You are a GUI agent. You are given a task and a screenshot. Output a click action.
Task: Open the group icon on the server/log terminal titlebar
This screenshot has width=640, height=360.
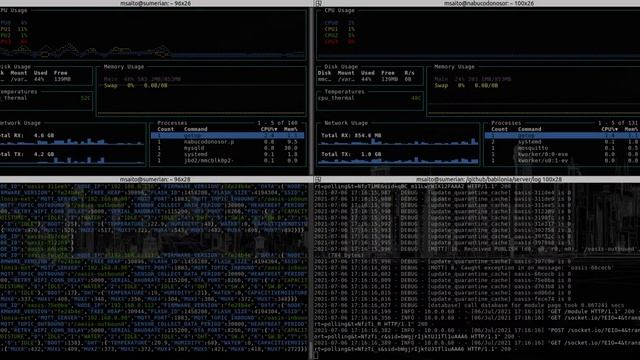(x=318, y=180)
